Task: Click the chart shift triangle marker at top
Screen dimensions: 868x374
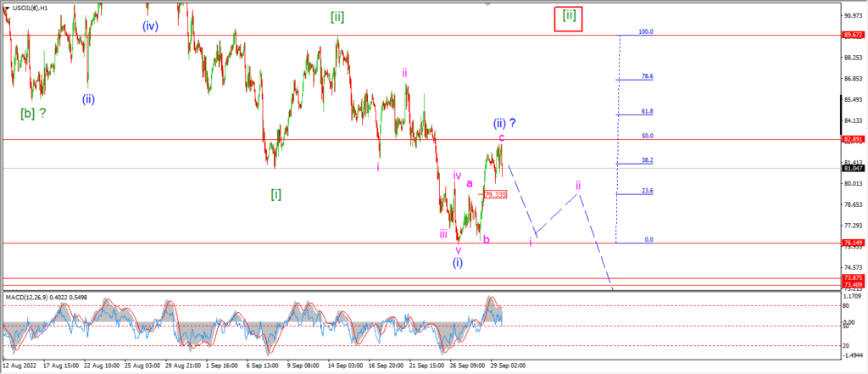Action: click(487, 4)
